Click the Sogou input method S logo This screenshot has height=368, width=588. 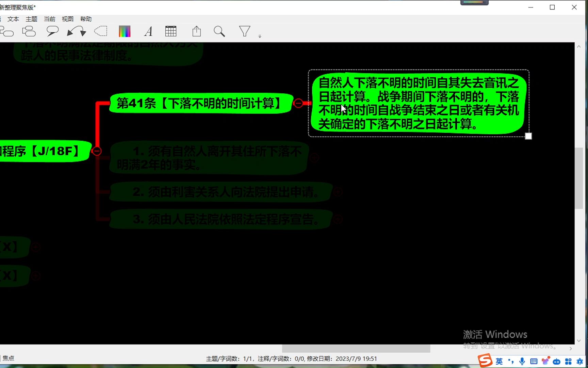pyautogui.click(x=485, y=361)
